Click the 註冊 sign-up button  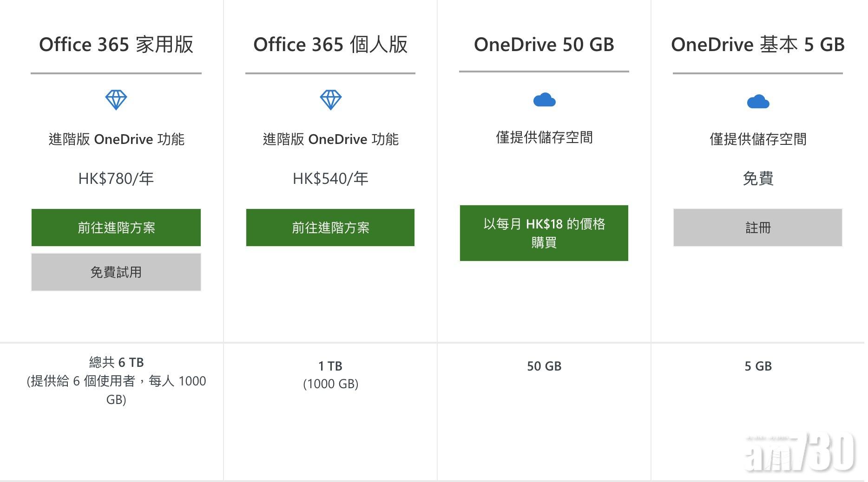coord(757,228)
